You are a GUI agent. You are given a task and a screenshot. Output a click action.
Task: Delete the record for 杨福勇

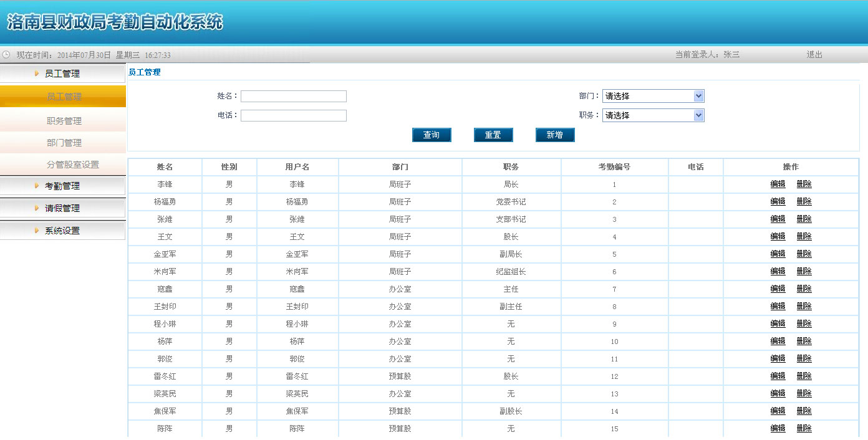804,201
